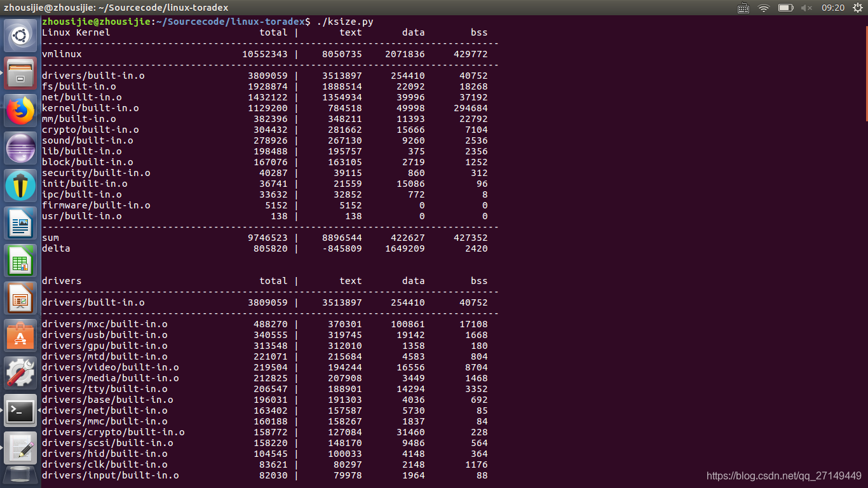
Task: Click drivers/mmc/built-in.o row label
Action: point(105,421)
